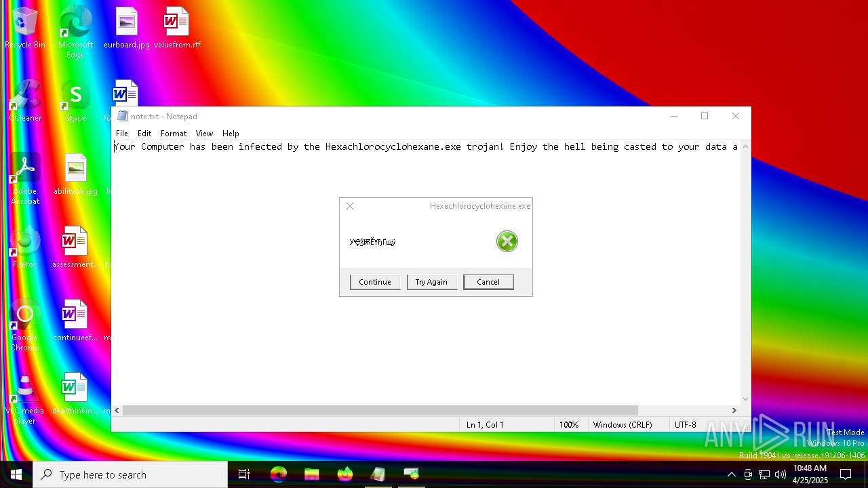Open Edge from the taskbar

coord(279,474)
